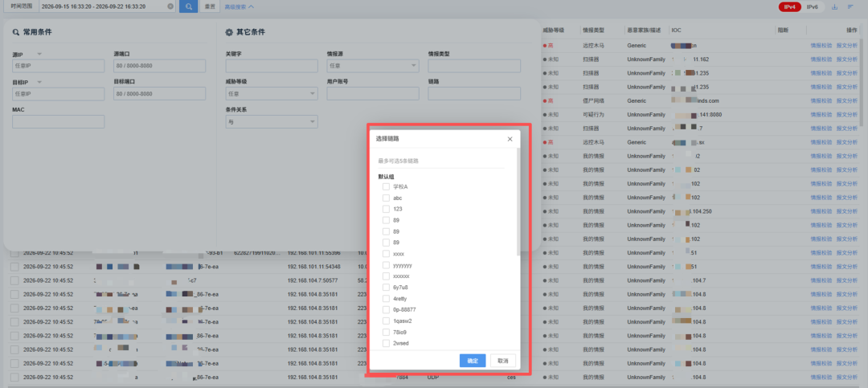Expand the 目标IP type arrow
This screenshot has width=868, height=388.
coord(39,82)
